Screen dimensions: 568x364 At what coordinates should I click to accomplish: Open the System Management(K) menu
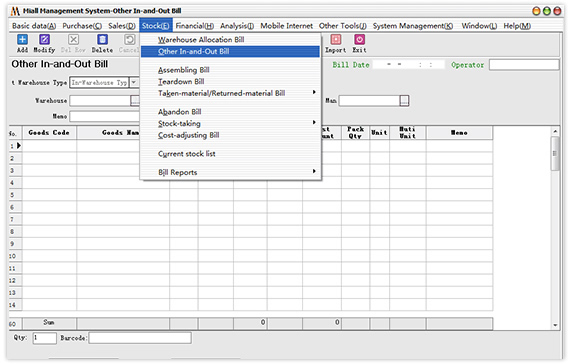pyautogui.click(x=413, y=26)
